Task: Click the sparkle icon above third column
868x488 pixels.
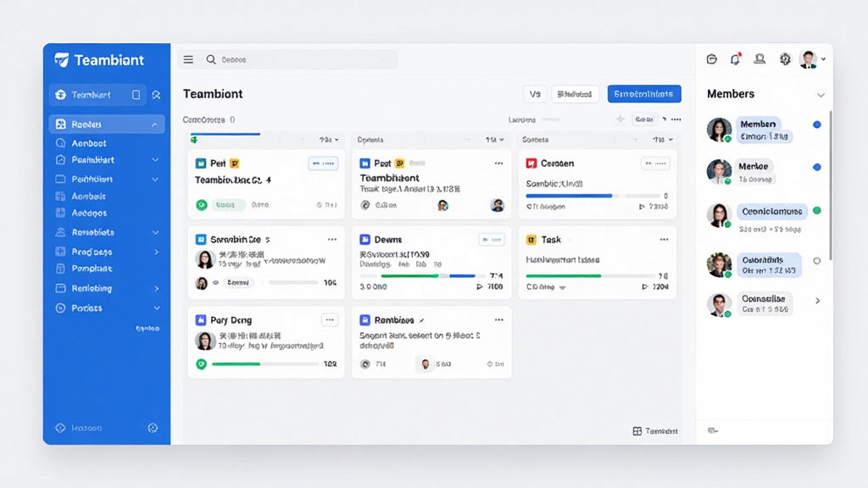Action: tap(620, 119)
